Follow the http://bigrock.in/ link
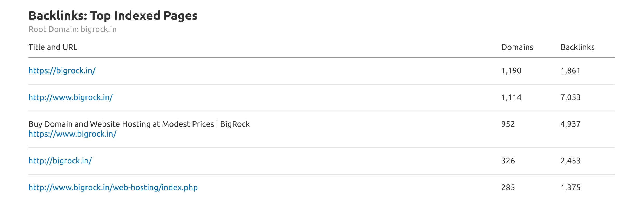Screen dimensions: 644x212 pos(60,161)
